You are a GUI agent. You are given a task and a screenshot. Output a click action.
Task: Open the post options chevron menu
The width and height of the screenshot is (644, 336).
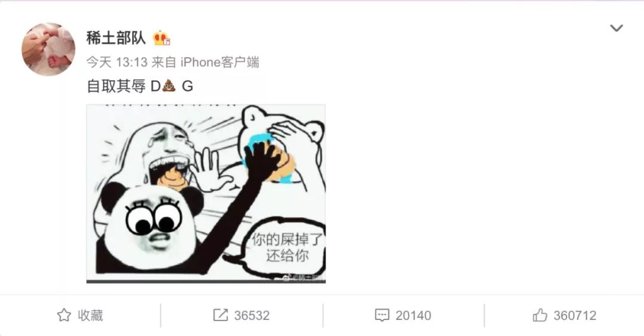click(x=616, y=29)
